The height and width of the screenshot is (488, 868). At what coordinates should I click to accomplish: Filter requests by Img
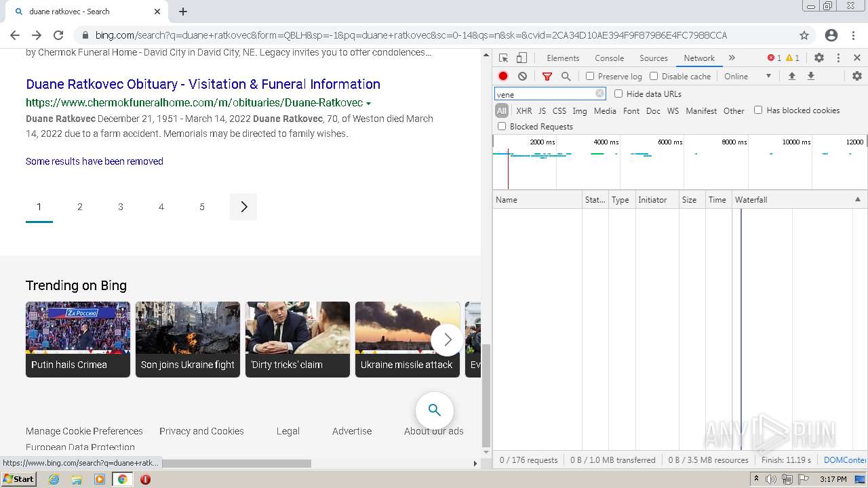580,110
